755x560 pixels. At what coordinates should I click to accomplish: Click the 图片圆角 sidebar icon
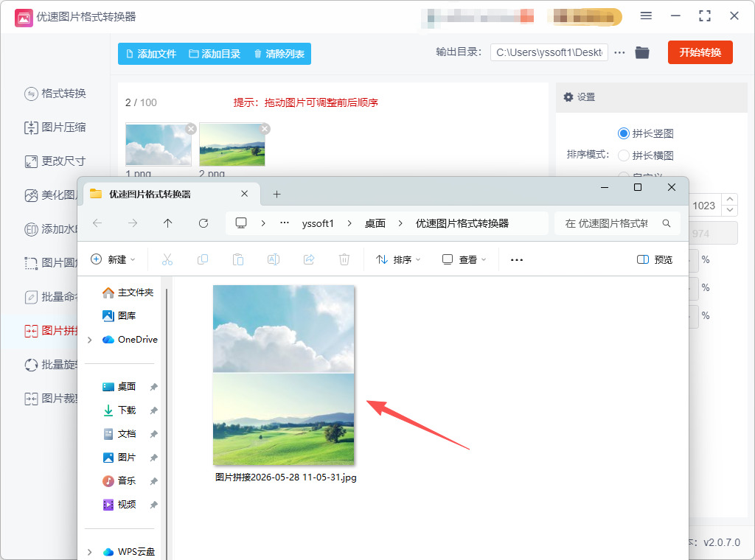(31, 263)
